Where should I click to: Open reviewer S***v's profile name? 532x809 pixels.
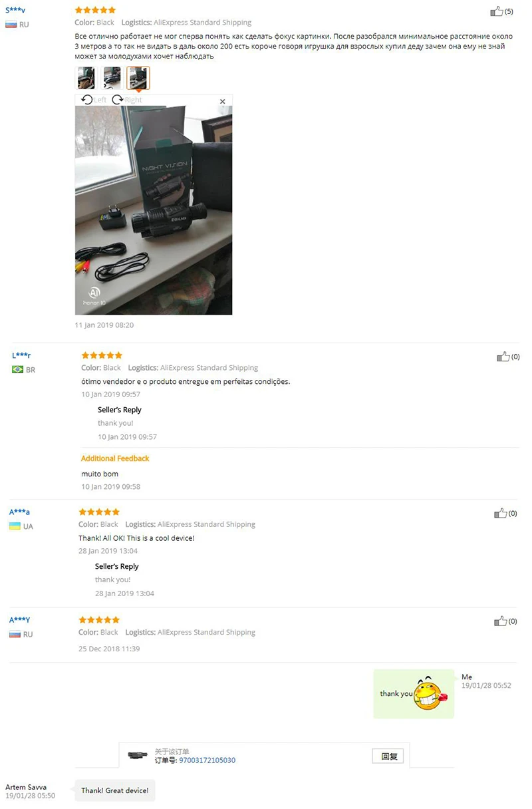15,10
